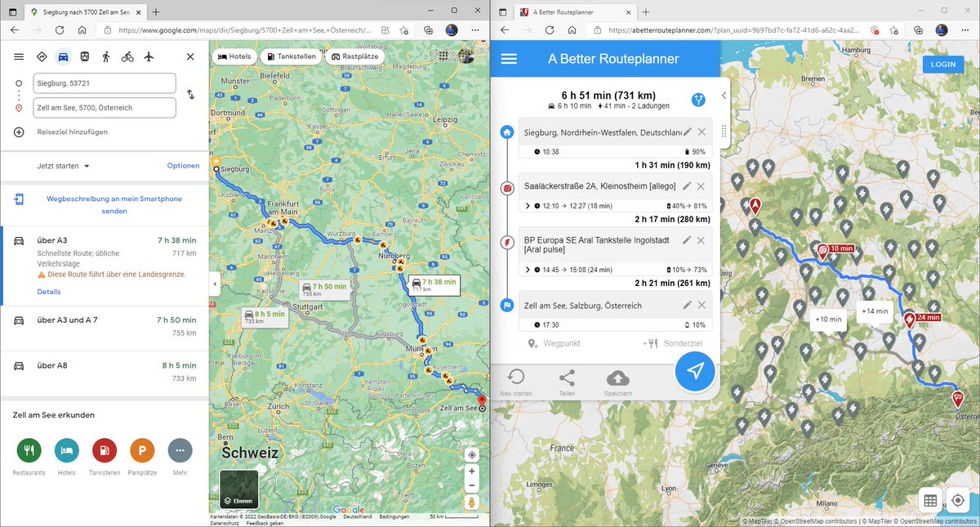Remove the Kleinostheim allego charging stop
980x527 pixels.
702,186
